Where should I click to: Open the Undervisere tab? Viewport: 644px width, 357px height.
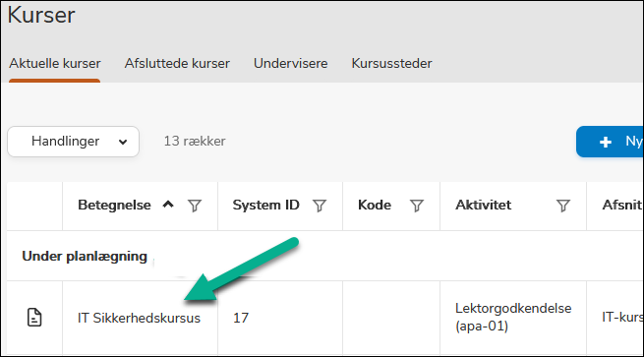click(290, 63)
